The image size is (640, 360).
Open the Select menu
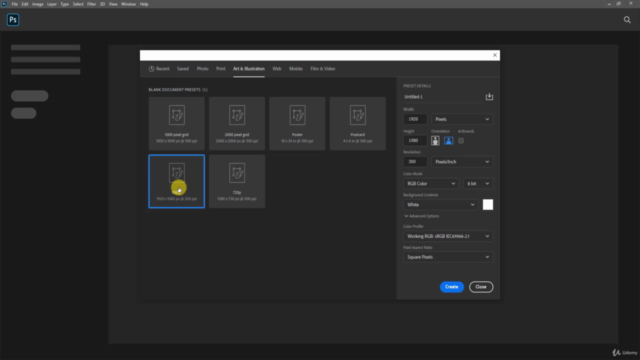tap(78, 4)
